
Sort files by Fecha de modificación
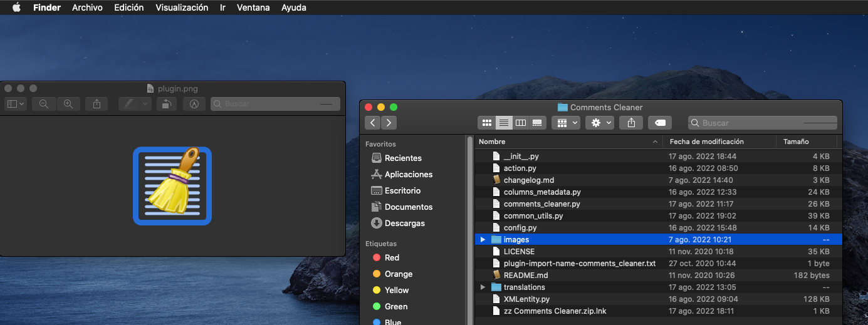(x=706, y=142)
